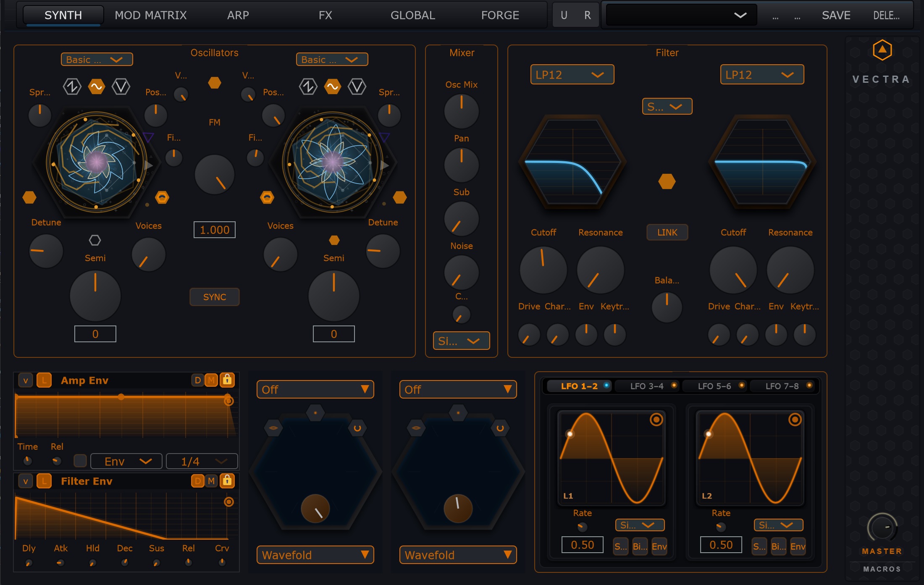Click the Osc Mix knob

click(x=461, y=111)
